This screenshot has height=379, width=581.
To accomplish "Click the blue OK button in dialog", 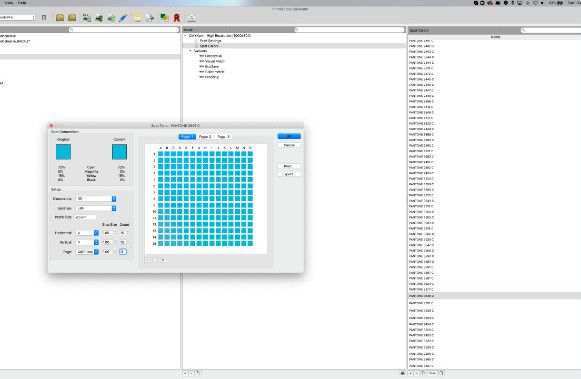I will (x=289, y=136).
